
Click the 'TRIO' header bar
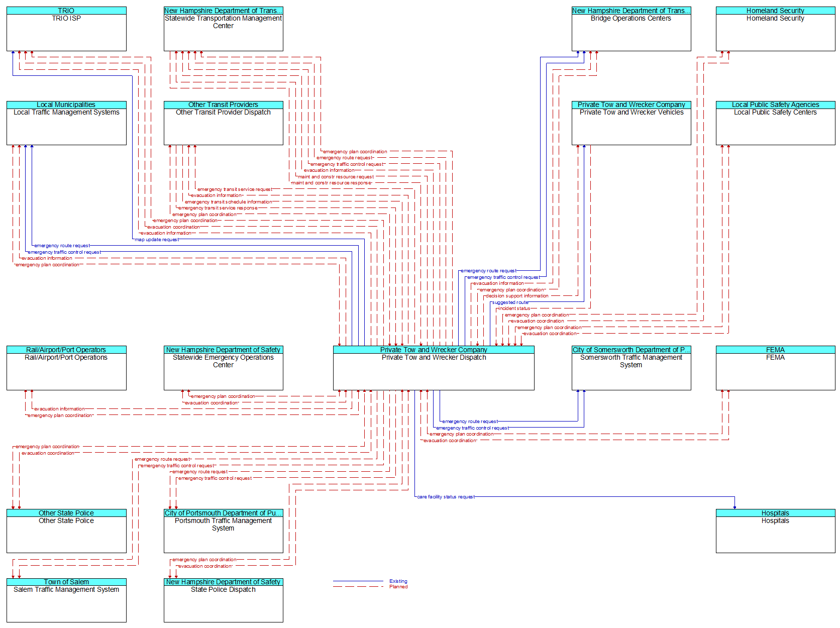coord(66,11)
